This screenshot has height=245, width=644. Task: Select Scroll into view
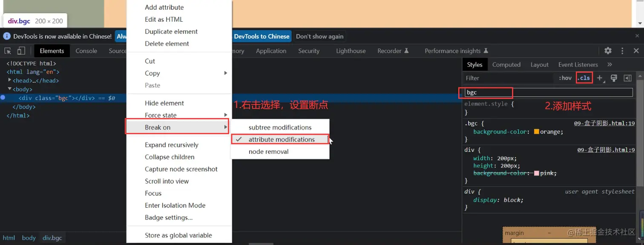(x=179, y=181)
